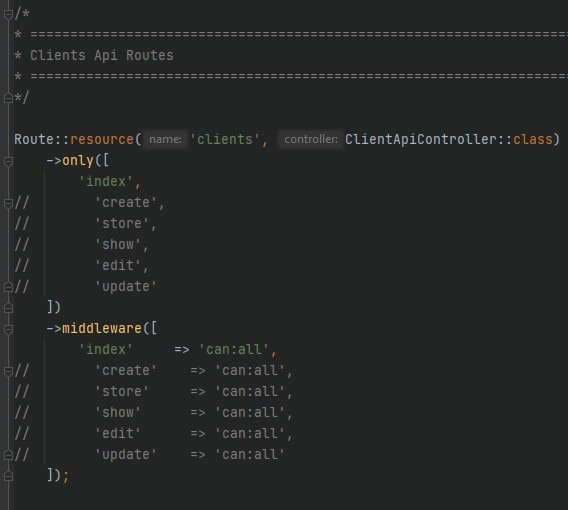The image size is (568, 510).
Task: Click 'can:all' value on the 'create' row
Action: point(250,371)
